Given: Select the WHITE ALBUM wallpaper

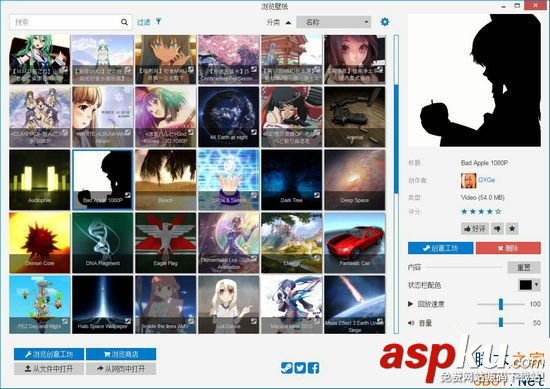Looking at the screenshot, I should (x=103, y=117).
